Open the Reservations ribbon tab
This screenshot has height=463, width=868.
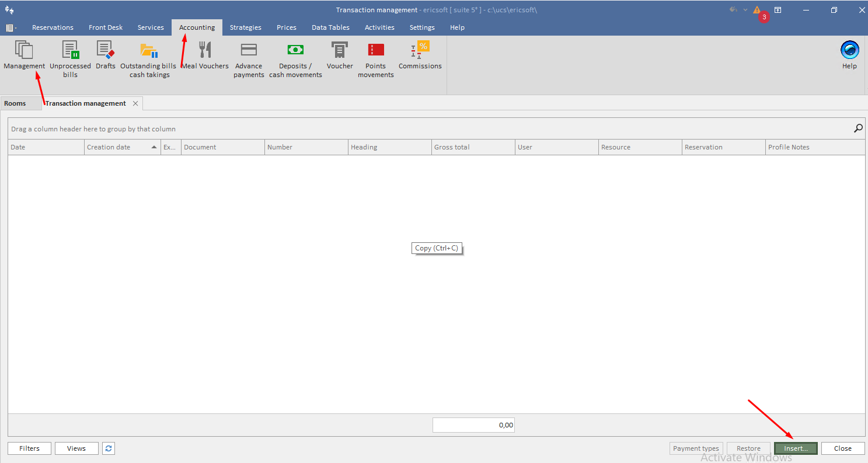click(x=53, y=27)
